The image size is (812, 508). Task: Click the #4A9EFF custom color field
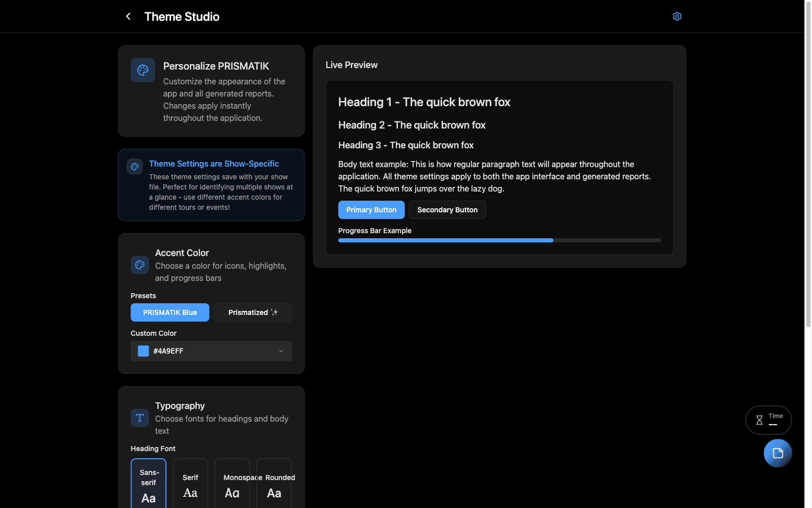point(211,351)
